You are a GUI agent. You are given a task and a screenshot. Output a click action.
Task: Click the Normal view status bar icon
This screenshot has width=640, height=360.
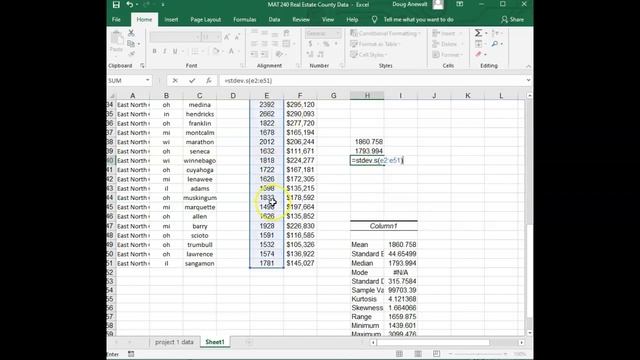coord(400,354)
